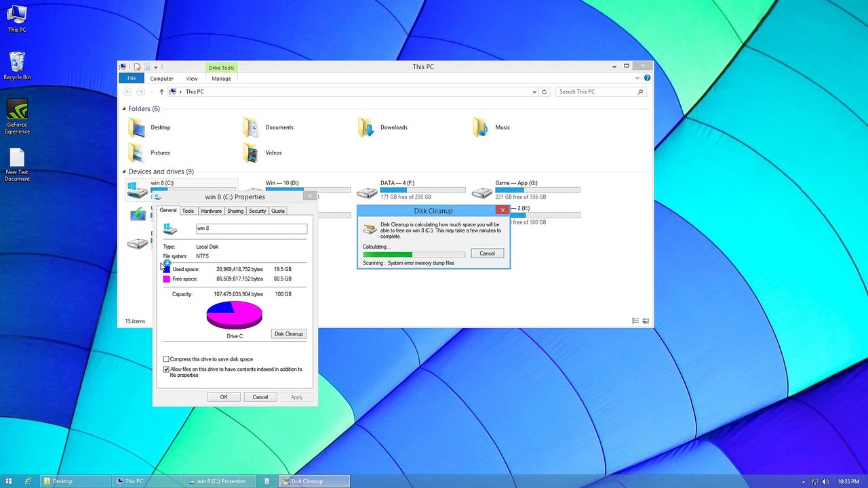Expand the Explorer ribbon chevron
The width and height of the screenshot is (868, 488).
tap(637, 78)
